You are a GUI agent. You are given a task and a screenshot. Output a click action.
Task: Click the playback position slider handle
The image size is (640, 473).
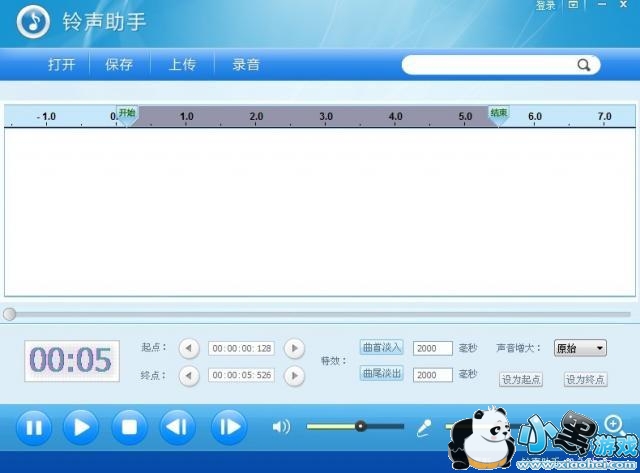[9, 314]
